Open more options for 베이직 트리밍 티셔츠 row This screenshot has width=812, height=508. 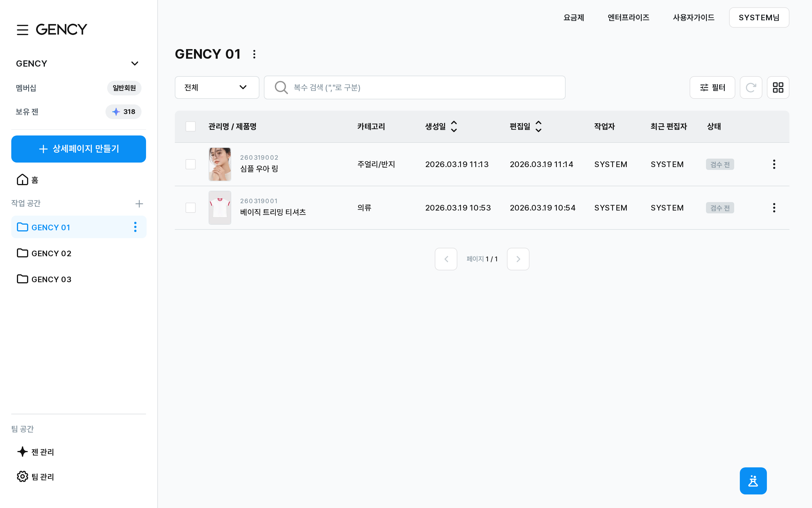(x=774, y=208)
